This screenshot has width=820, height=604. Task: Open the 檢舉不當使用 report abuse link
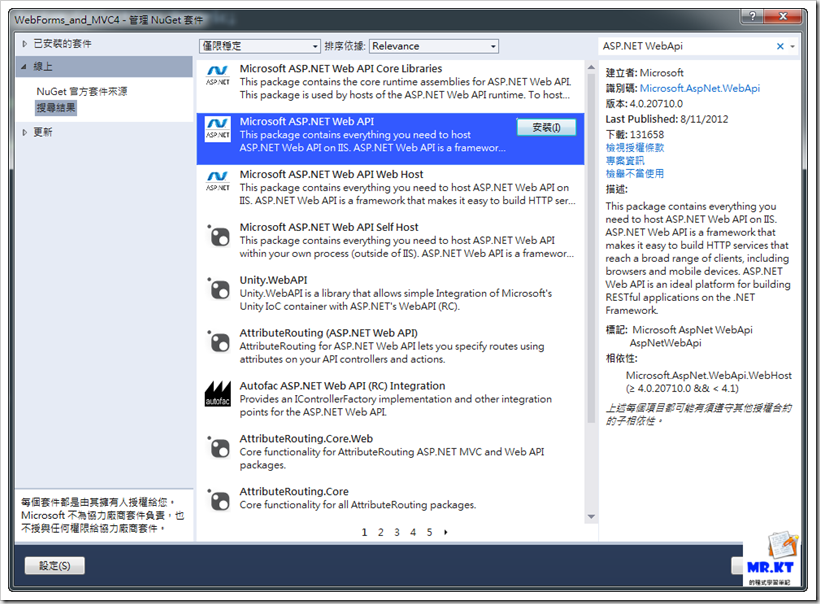(634, 174)
